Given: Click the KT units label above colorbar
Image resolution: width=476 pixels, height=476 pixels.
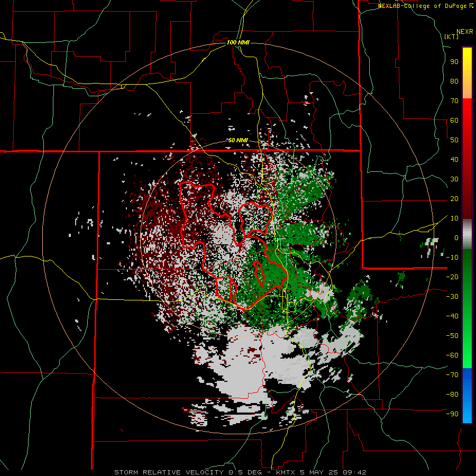Looking at the screenshot, I should pos(452,36).
